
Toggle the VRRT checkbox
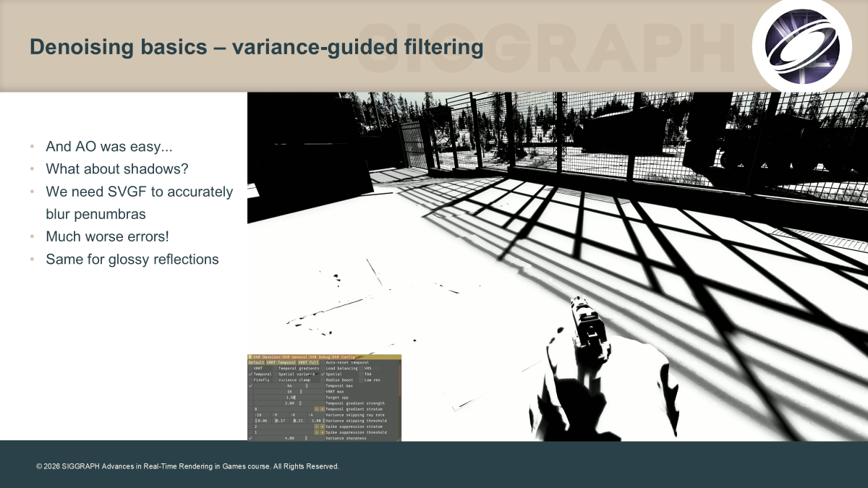250,368
